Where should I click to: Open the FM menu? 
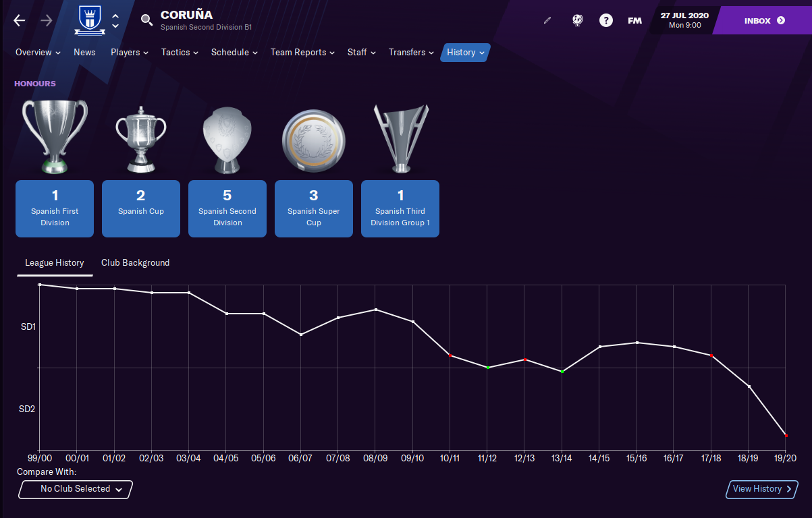(634, 21)
